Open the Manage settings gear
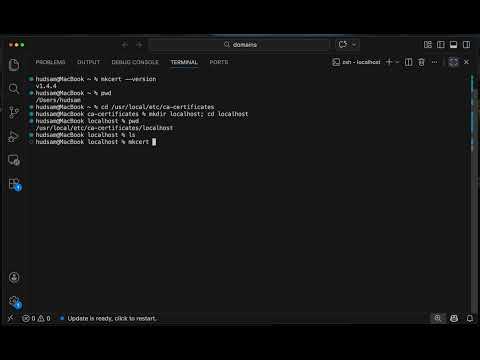This screenshot has height=360, width=480. [15, 302]
